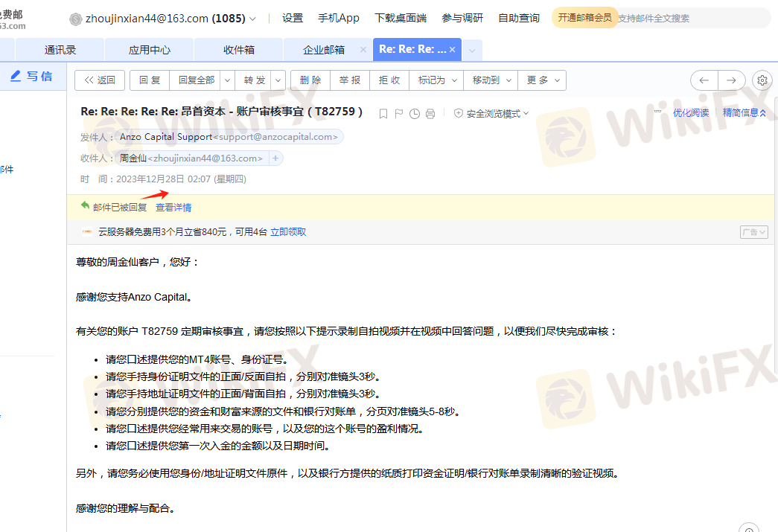Close the 企业邮箱 tab

pos(363,50)
